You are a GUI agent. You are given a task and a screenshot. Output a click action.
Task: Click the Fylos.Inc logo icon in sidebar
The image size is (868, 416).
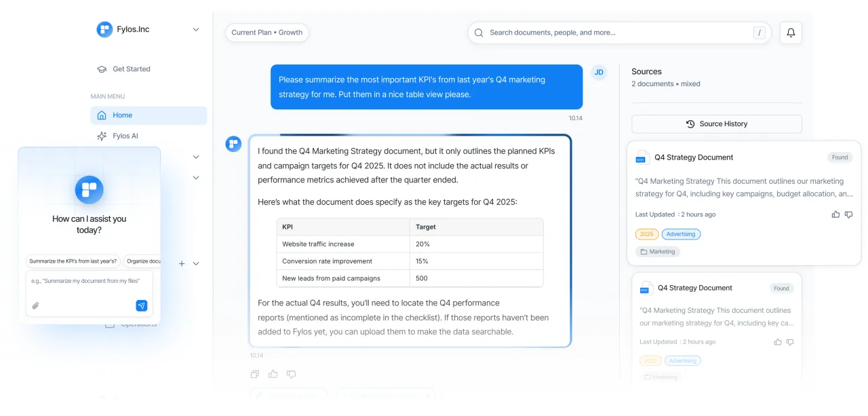pyautogui.click(x=104, y=29)
